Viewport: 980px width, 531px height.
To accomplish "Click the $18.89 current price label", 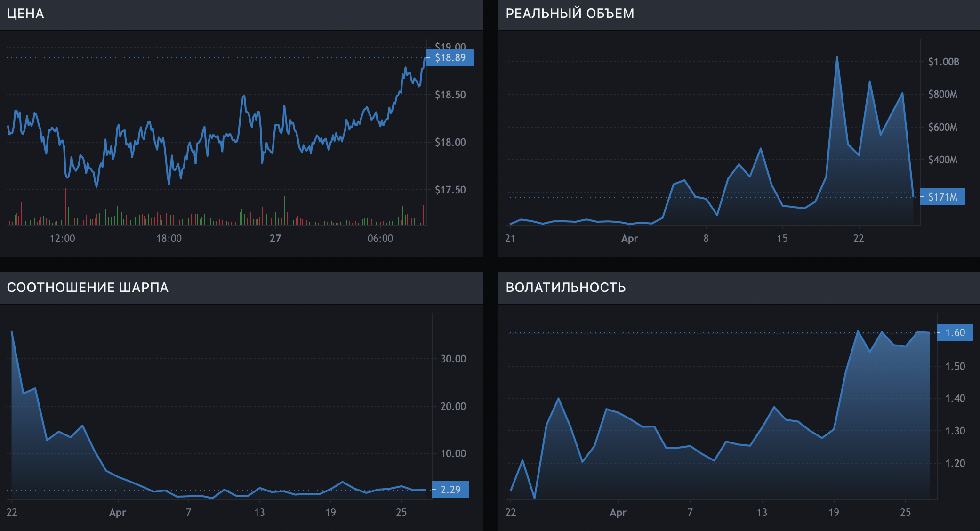I will pos(450,58).
